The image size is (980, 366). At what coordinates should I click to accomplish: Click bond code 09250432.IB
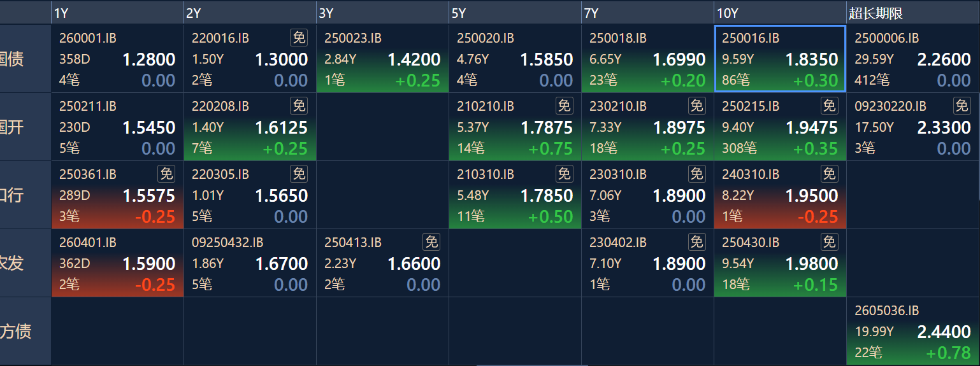[227, 243]
